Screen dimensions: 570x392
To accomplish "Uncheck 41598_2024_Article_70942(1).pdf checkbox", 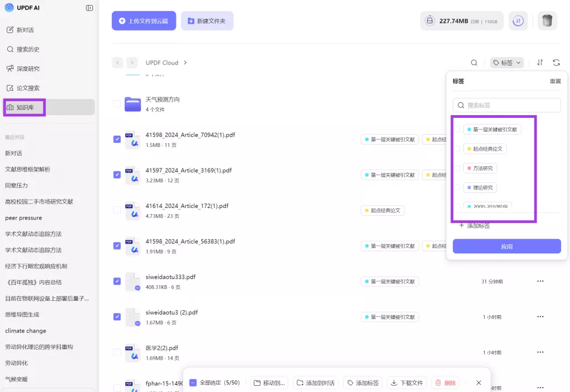I will [x=117, y=139].
